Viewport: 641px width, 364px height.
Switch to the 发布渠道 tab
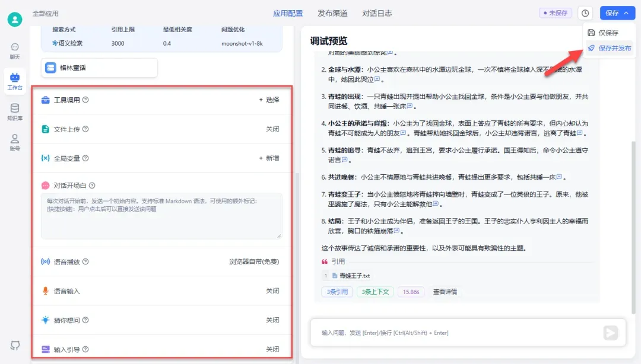click(x=332, y=13)
